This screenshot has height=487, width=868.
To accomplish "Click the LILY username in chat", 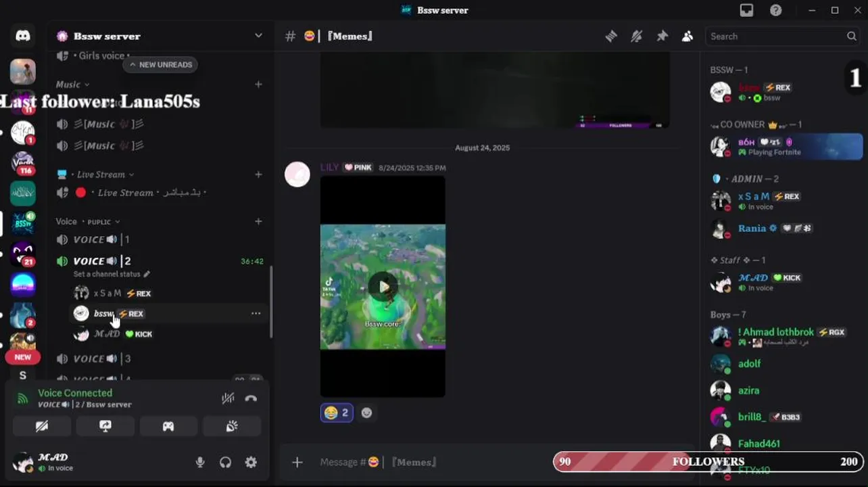I will [x=329, y=167].
